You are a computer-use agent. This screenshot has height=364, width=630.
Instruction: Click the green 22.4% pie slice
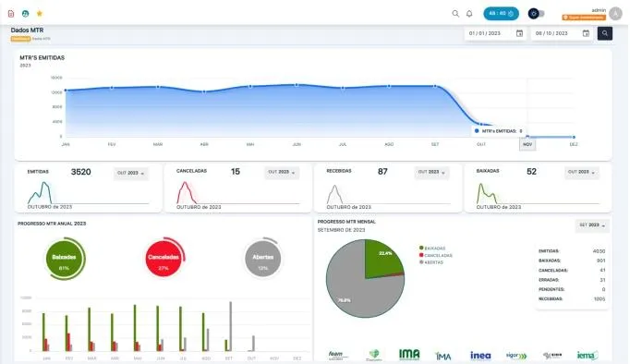pyautogui.click(x=381, y=259)
